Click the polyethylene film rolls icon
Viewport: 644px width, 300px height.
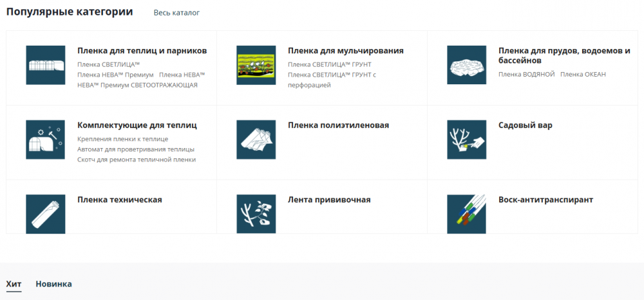click(x=256, y=140)
